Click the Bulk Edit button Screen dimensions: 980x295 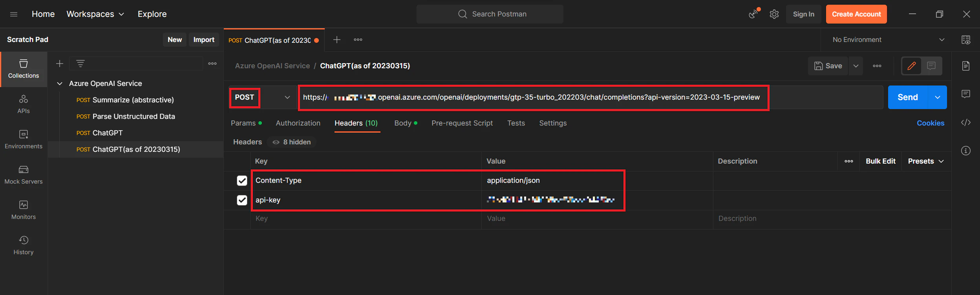pyautogui.click(x=881, y=161)
